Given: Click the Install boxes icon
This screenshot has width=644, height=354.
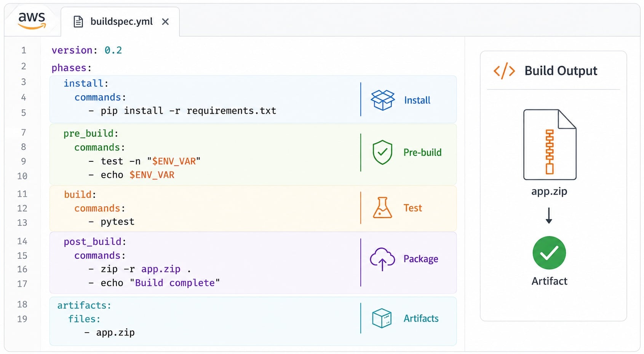Looking at the screenshot, I should pos(383,100).
